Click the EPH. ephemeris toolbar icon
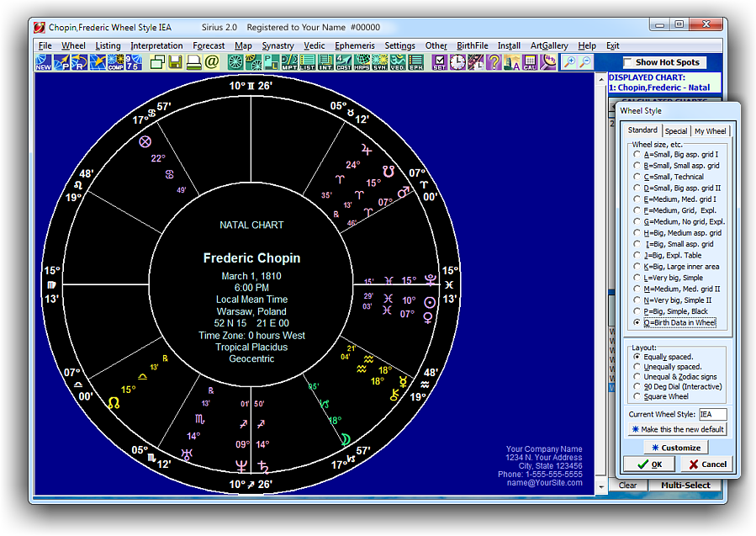 coord(415,62)
